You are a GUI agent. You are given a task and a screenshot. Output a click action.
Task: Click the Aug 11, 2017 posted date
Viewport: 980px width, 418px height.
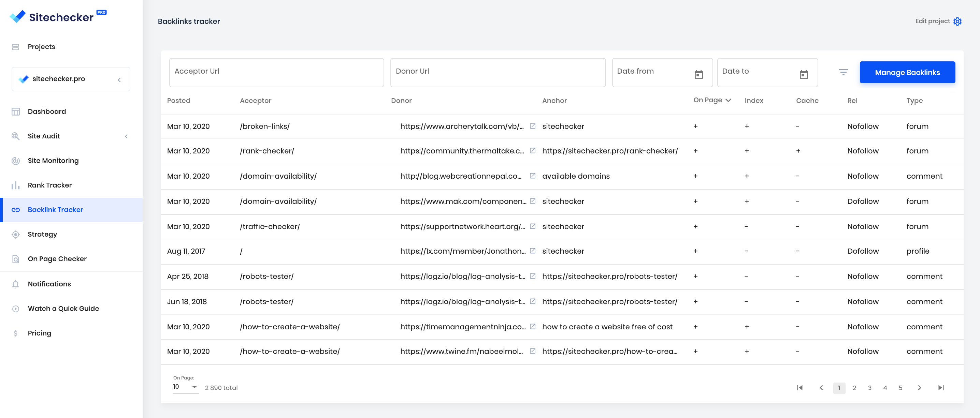click(x=186, y=251)
